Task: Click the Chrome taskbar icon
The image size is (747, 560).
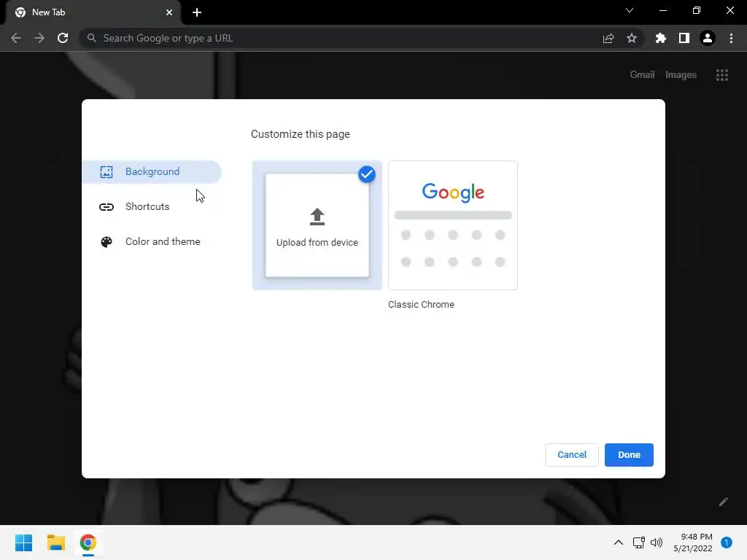Action: tap(88, 542)
